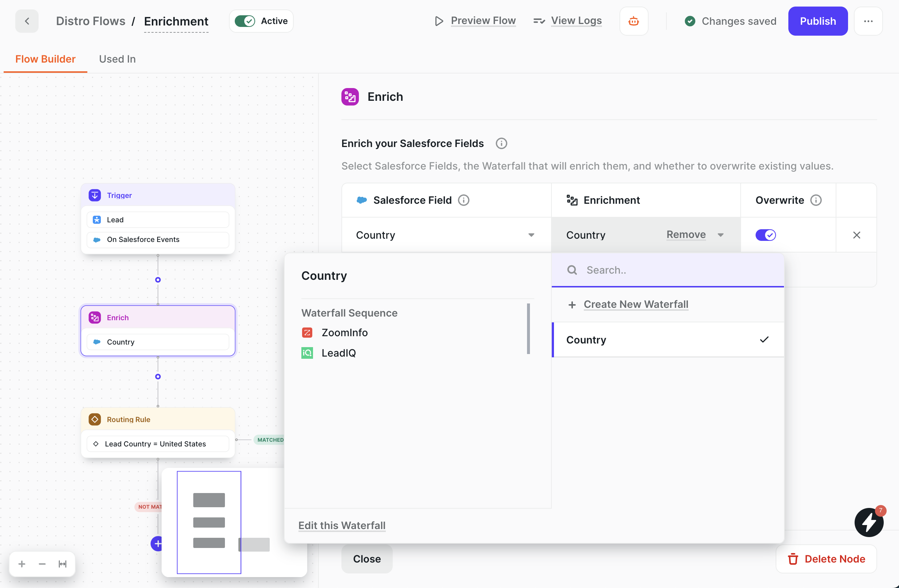Select LeadIQ in Waterfall Sequence
The height and width of the screenshot is (588, 899).
click(x=338, y=353)
